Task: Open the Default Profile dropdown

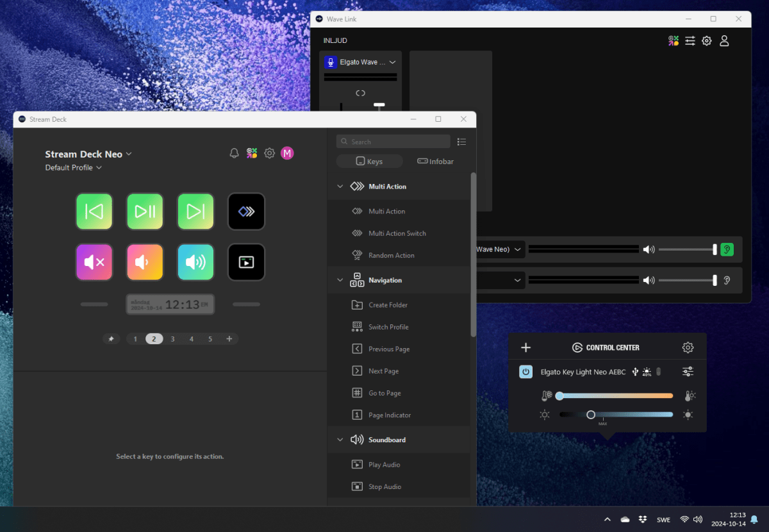Action: tap(73, 167)
